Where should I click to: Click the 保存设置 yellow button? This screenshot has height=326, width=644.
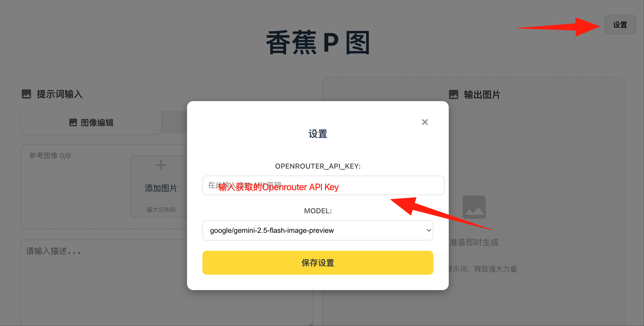[x=318, y=263]
